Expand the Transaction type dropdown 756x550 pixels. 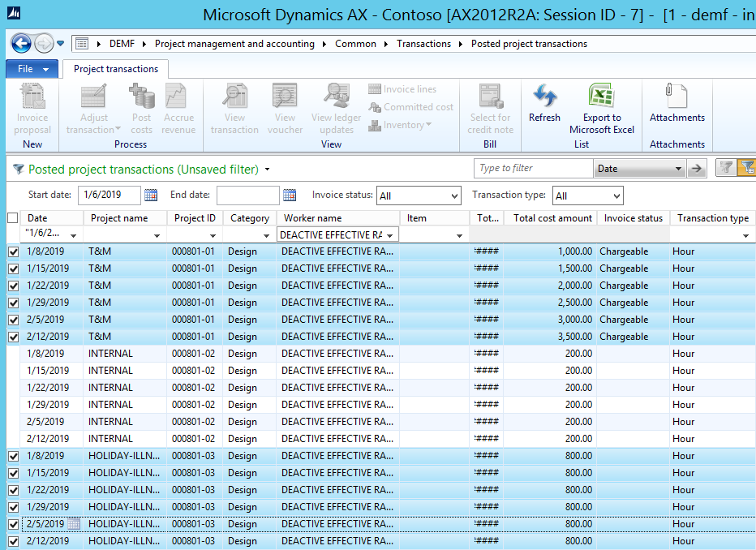pyautogui.click(x=616, y=196)
